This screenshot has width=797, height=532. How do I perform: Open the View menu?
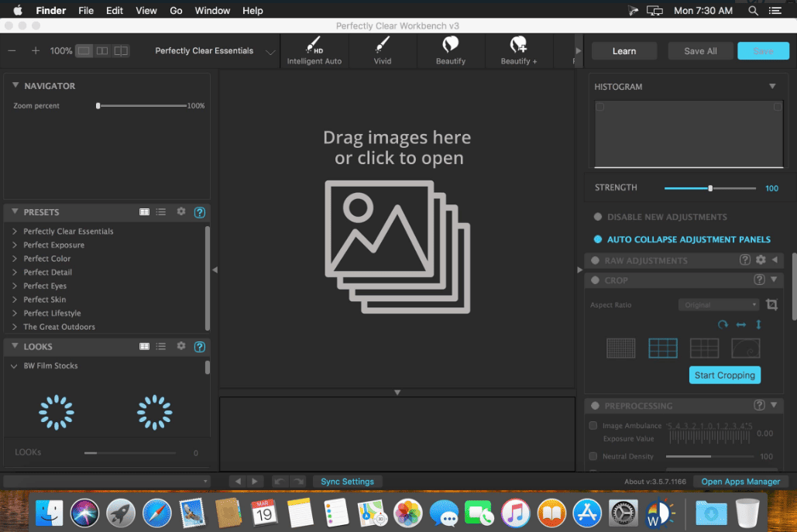(x=146, y=10)
